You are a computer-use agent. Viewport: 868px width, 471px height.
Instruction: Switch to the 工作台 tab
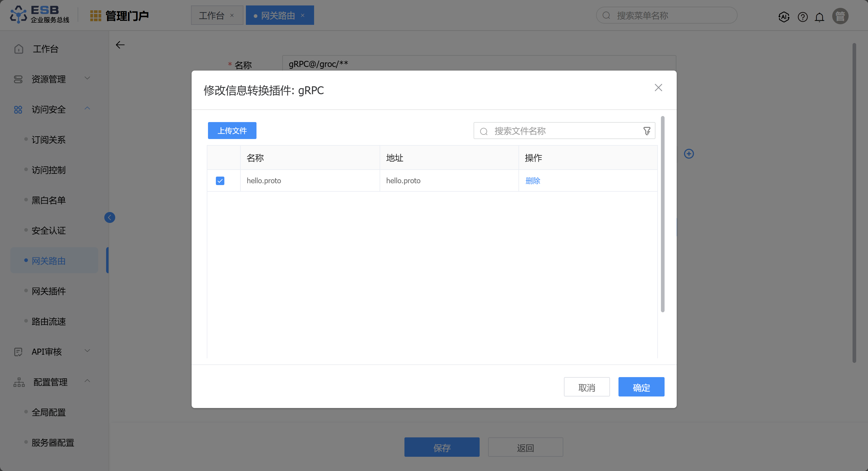point(211,15)
